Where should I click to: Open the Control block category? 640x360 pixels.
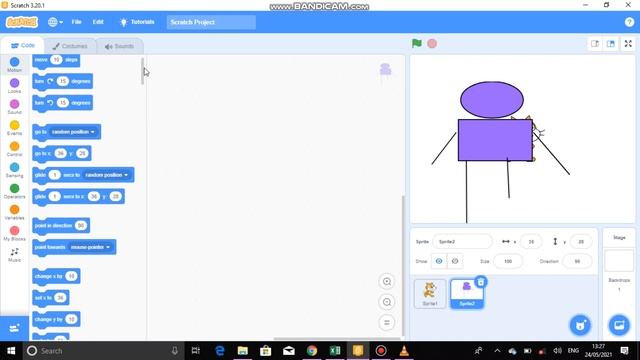[x=14, y=149]
